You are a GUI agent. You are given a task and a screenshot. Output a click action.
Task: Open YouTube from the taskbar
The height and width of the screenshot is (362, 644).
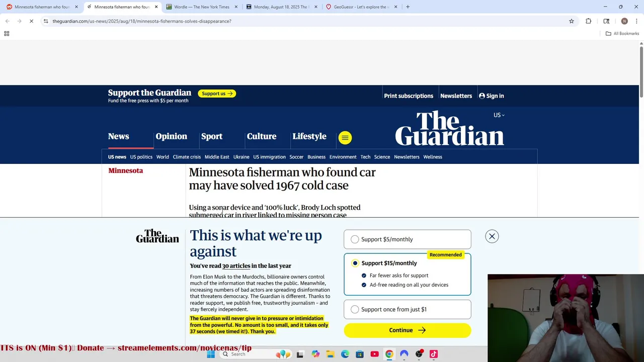click(374, 354)
